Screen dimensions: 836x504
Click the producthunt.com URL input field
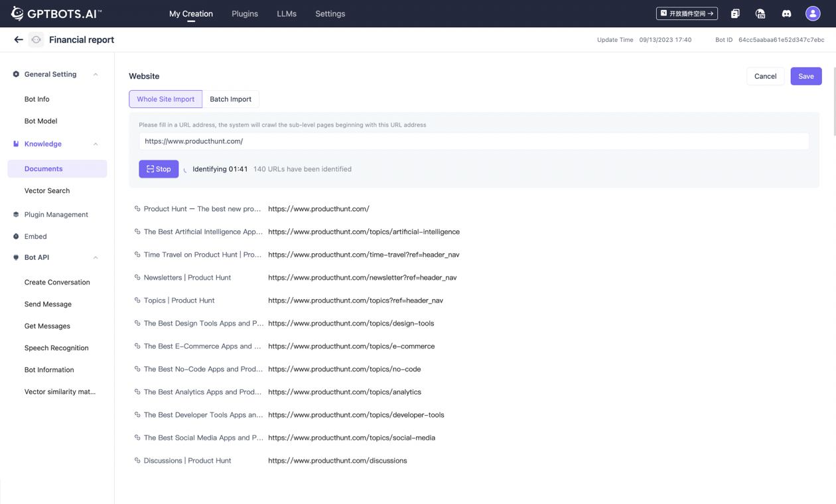474,141
